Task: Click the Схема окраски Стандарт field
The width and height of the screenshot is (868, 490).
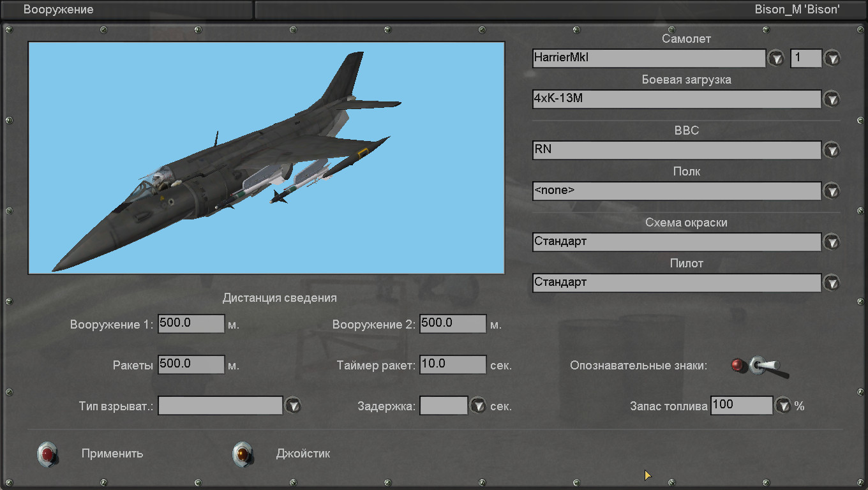Action: click(677, 242)
